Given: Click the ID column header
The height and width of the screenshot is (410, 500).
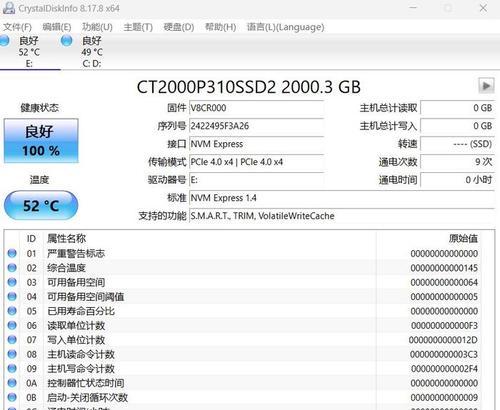Looking at the screenshot, I should [31, 239].
